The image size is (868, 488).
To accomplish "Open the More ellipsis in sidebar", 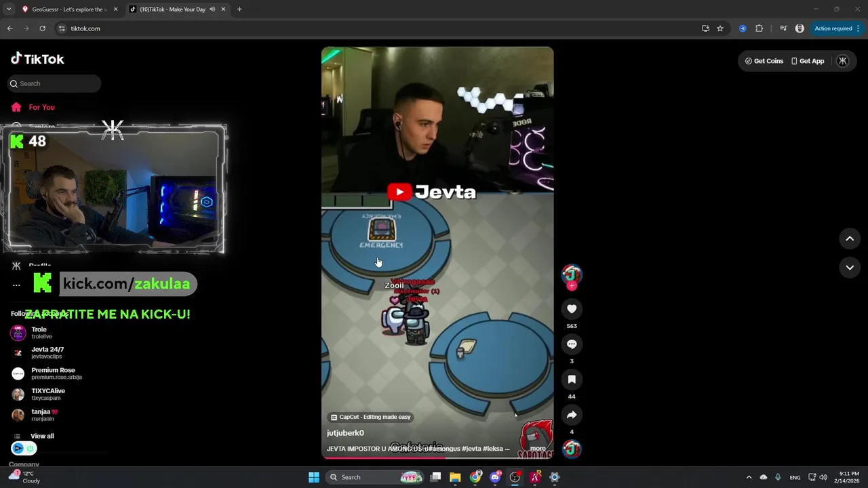I will [16, 285].
